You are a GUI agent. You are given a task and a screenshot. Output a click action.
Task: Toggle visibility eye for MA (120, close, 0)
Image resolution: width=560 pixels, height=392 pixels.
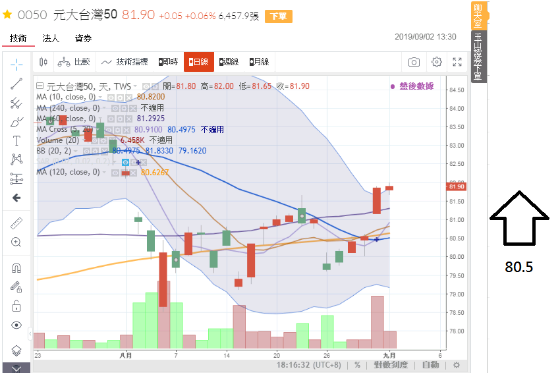tap(115, 173)
